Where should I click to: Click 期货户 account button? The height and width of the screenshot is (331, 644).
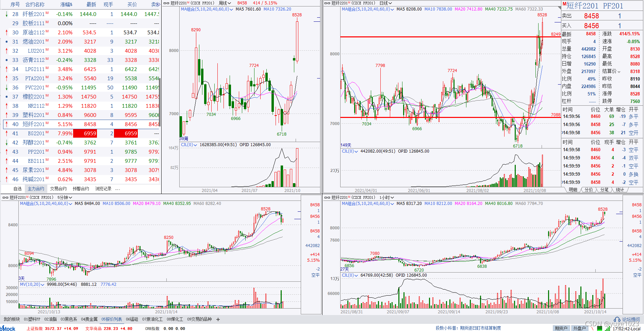coord(561,328)
